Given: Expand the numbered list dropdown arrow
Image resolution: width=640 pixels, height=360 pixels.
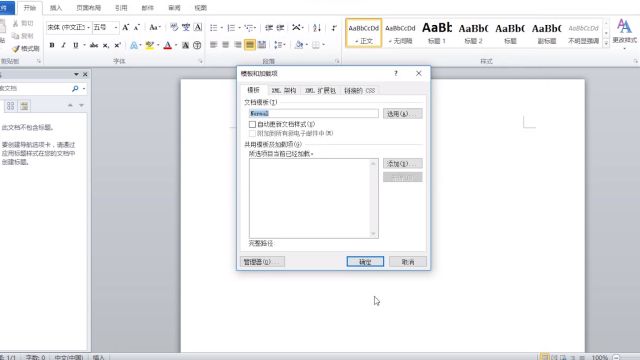Looking at the screenshot, I should [239, 28].
